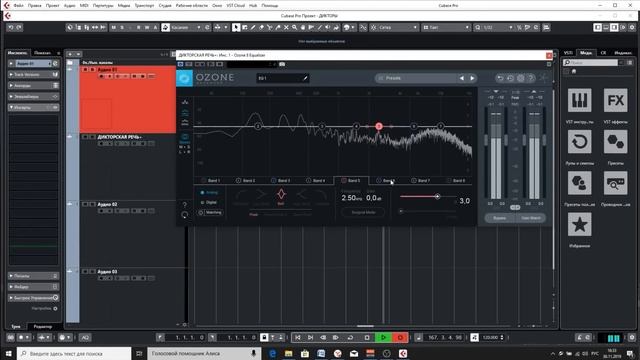Open the MIDI menu
The image size is (640, 360).
pyautogui.click(x=84, y=6)
